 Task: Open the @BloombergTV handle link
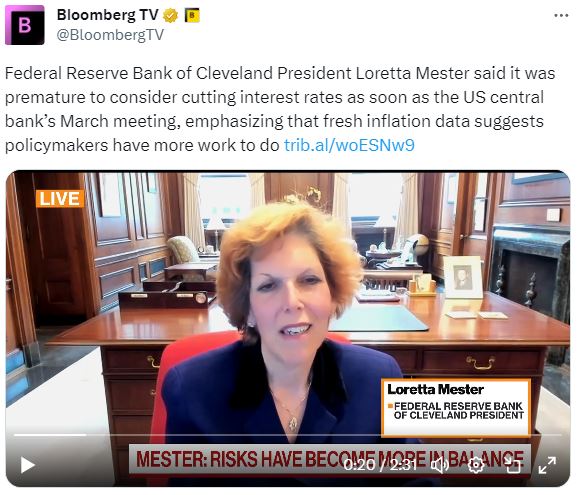[110, 35]
